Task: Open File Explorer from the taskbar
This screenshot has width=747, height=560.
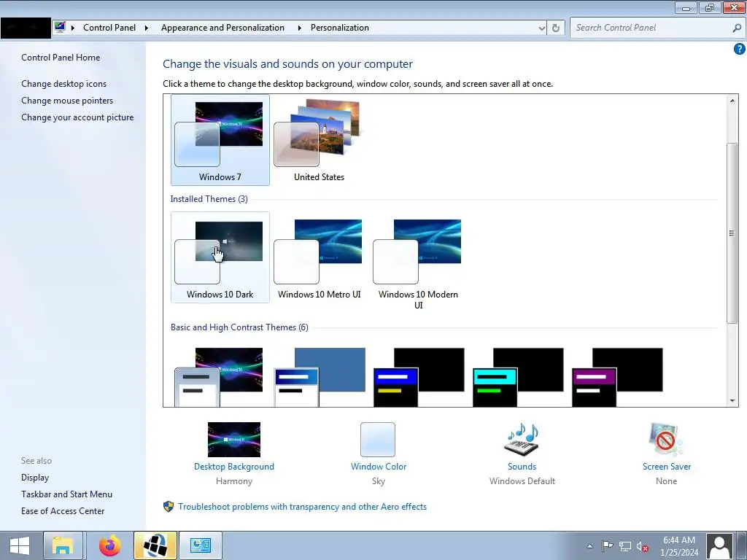Action: pyautogui.click(x=63, y=545)
